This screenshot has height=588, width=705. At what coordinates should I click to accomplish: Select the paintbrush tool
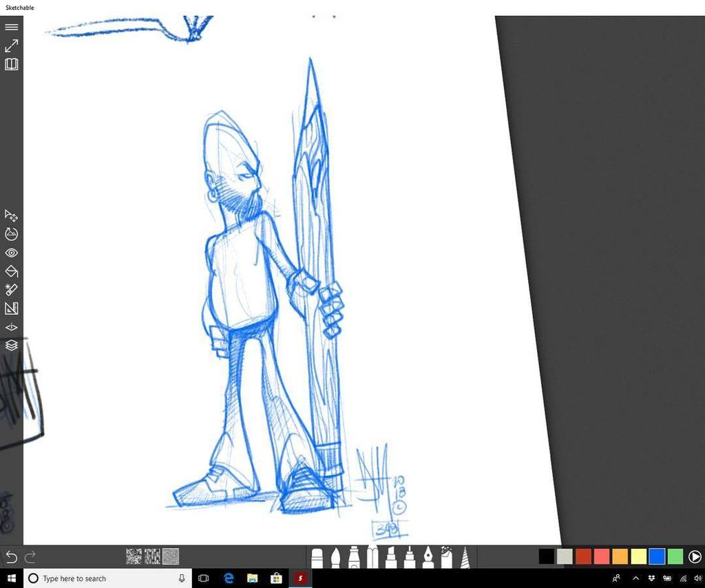335,558
